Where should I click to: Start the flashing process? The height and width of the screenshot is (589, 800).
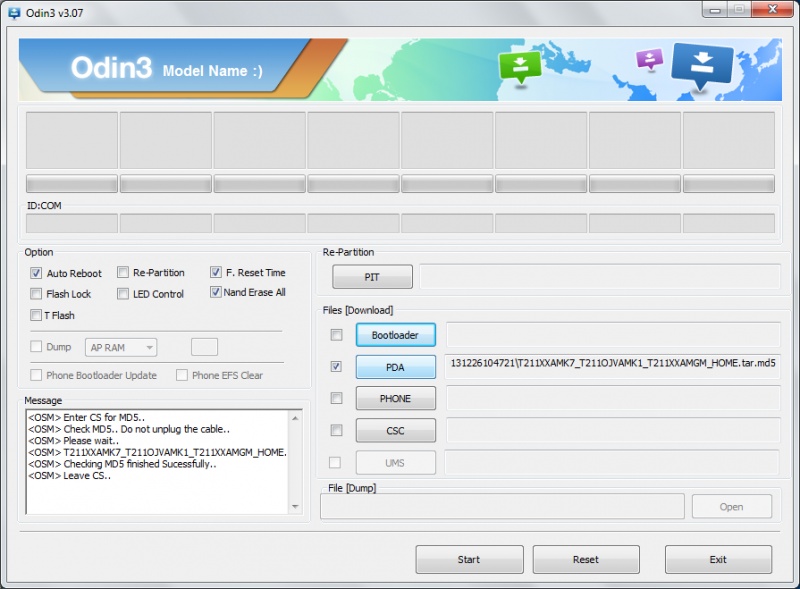[x=469, y=559]
